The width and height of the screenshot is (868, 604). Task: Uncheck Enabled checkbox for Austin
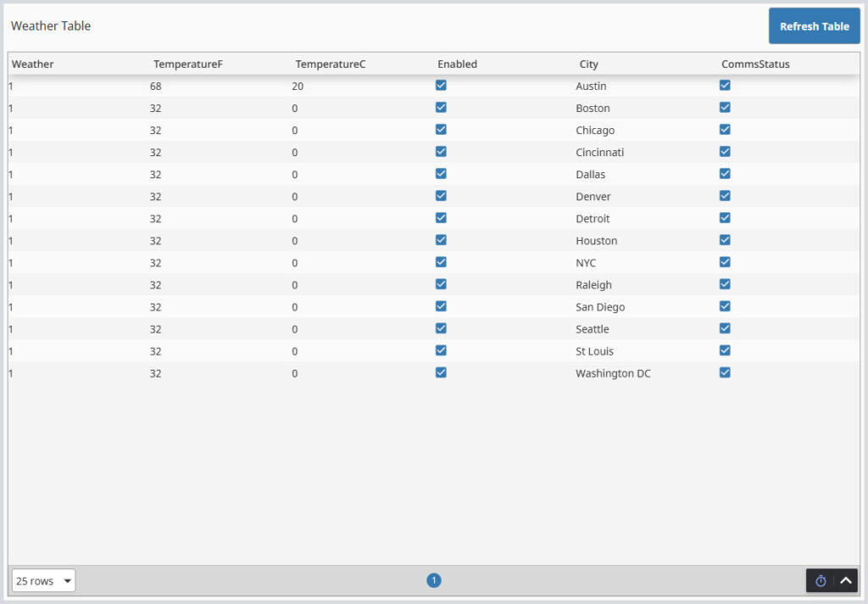click(x=441, y=86)
